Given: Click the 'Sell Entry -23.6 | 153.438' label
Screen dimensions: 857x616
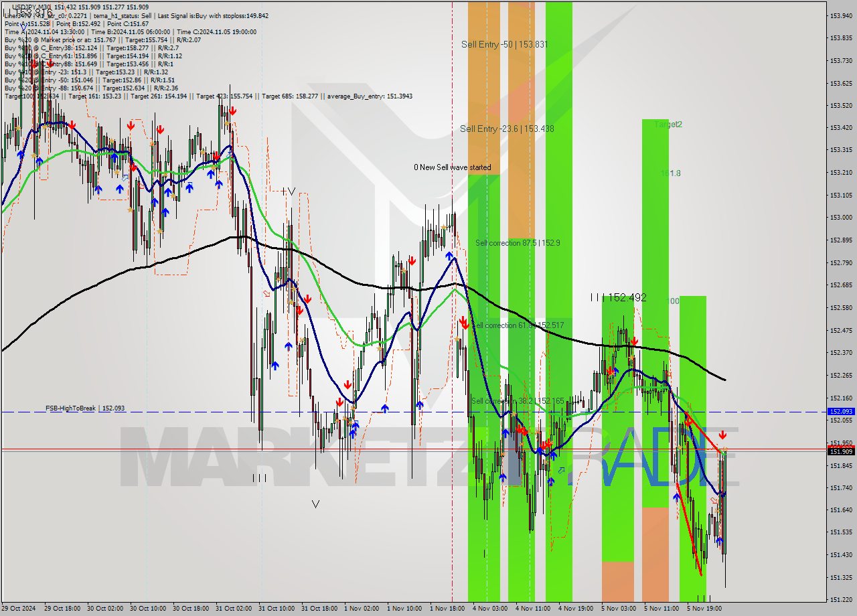Looking at the screenshot, I should pyautogui.click(x=507, y=129).
